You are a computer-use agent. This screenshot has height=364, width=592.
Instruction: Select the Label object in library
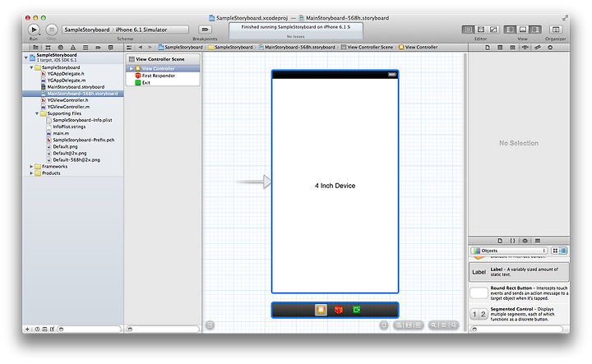[519, 272]
